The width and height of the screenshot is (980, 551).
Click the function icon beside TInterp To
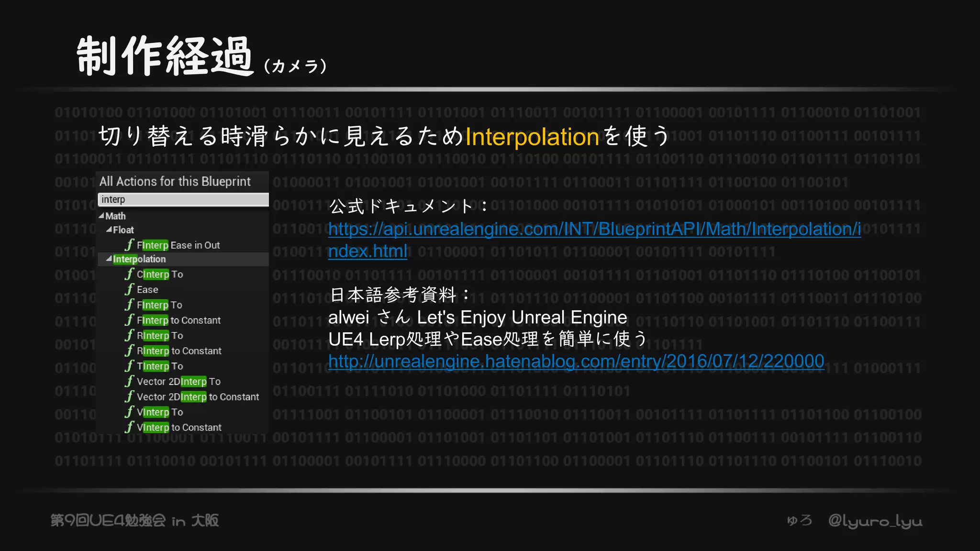point(129,366)
